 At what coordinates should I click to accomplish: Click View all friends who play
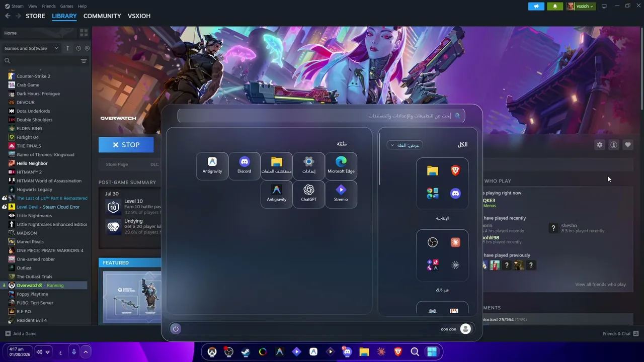coord(600,285)
